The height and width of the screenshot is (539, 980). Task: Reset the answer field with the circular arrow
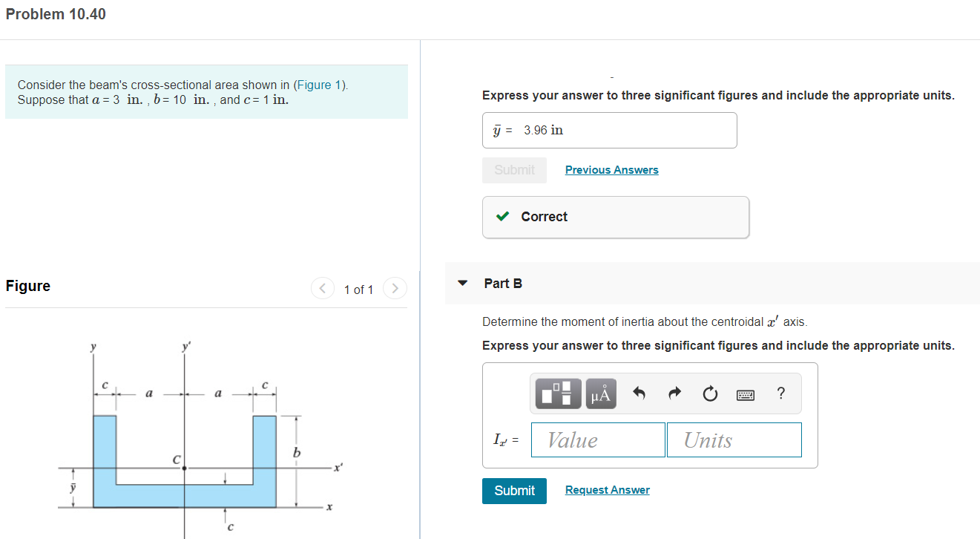tap(709, 393)
